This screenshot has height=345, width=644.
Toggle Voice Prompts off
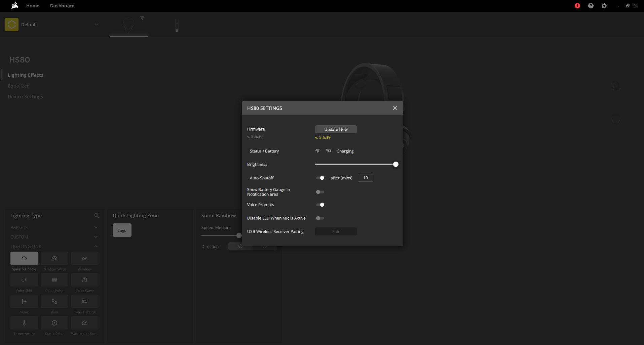(320, 205)
